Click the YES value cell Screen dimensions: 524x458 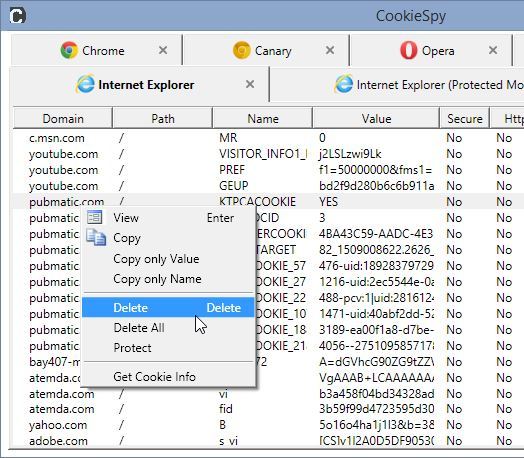[x=329, y=201]
